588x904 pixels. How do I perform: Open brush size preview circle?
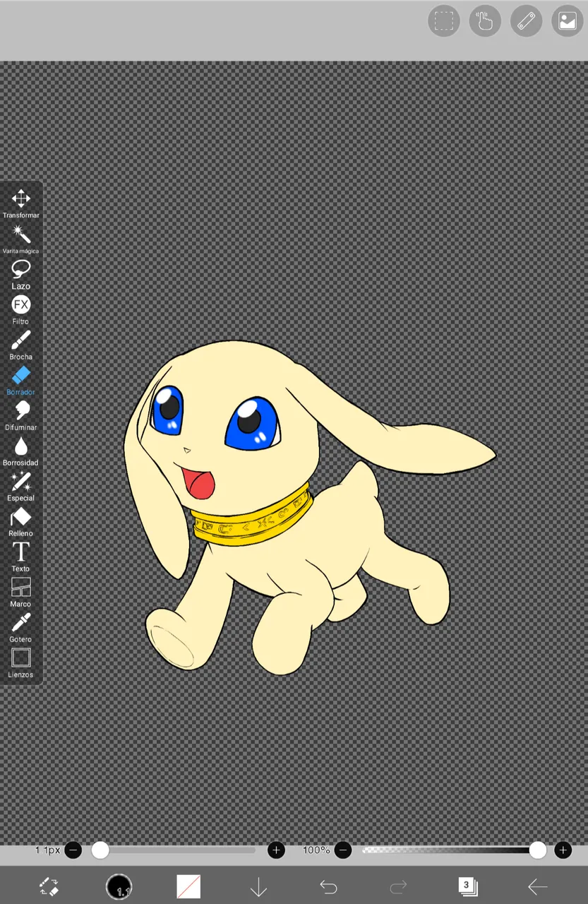click(x=119, y=886)
